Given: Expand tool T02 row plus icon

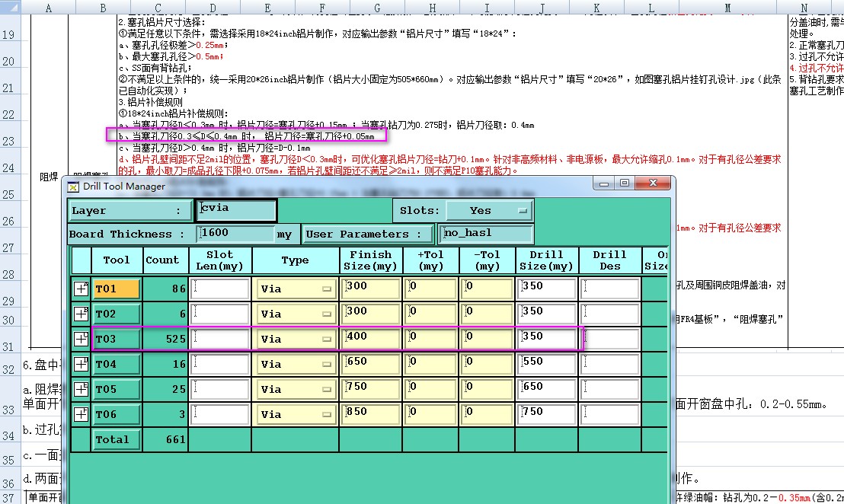Looking at the screenshot, I should point(81,314).
